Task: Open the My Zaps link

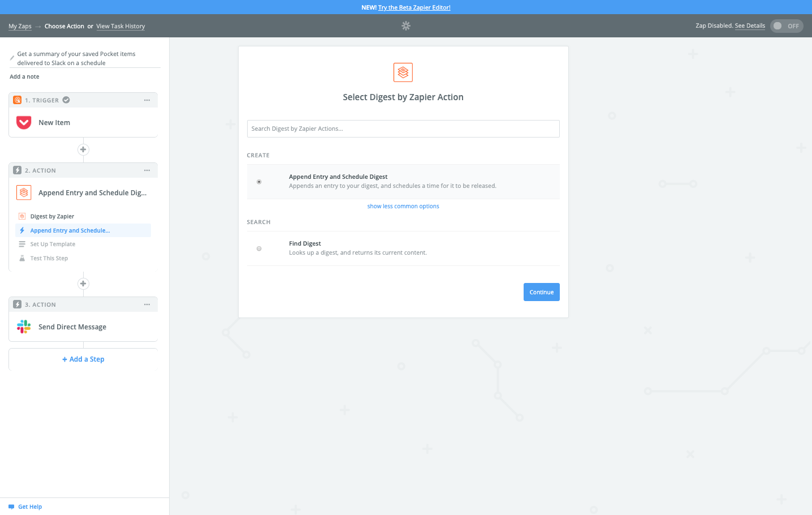Action: point(20,27)
